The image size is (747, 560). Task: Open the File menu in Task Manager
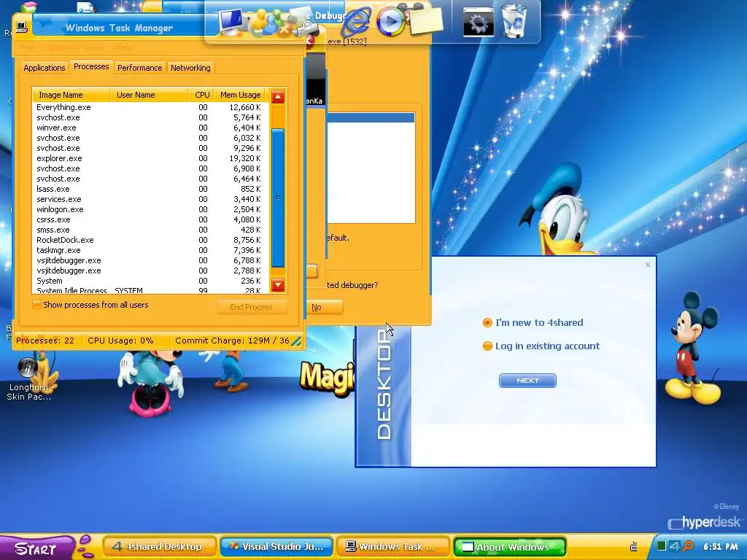(x=27, y=47)
